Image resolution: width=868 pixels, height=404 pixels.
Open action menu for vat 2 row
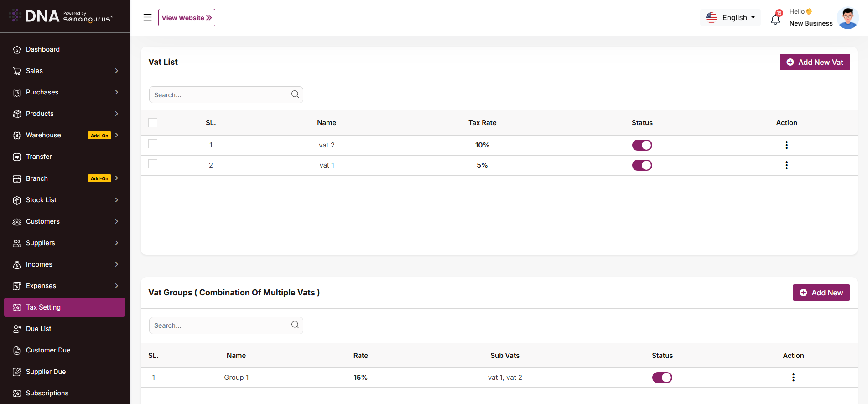tap(786, 145)
